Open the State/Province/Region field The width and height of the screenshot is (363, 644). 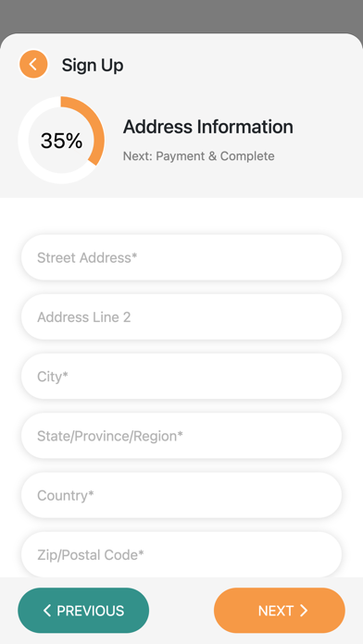(x=181, y=436)
